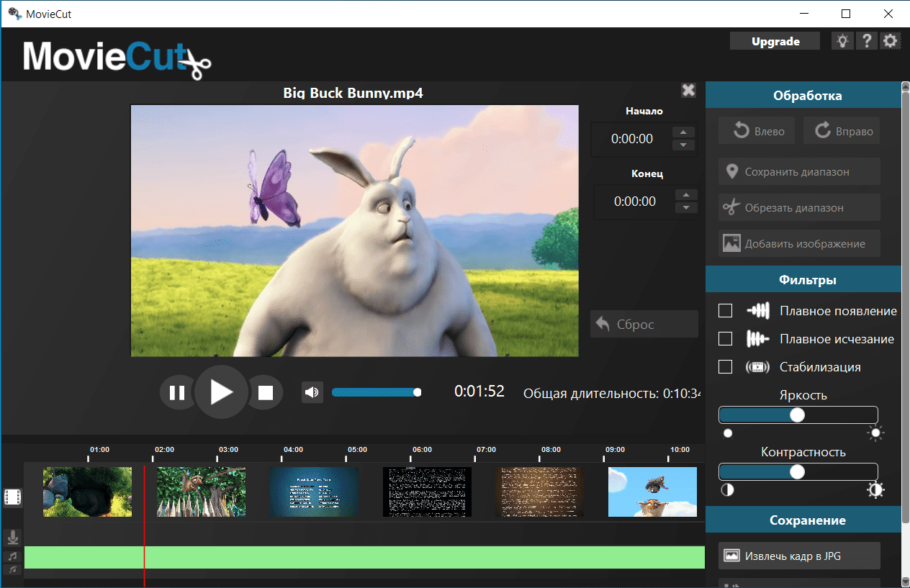910x588 pixels.
Task: Select the video track film icon
Action: [x=13, y=497]
